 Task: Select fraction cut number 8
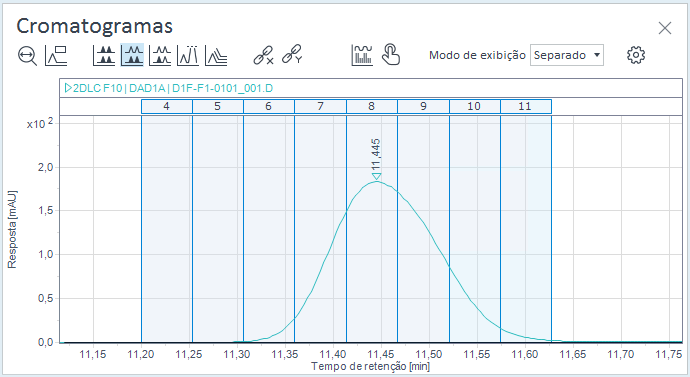click(x=372, y=106)
